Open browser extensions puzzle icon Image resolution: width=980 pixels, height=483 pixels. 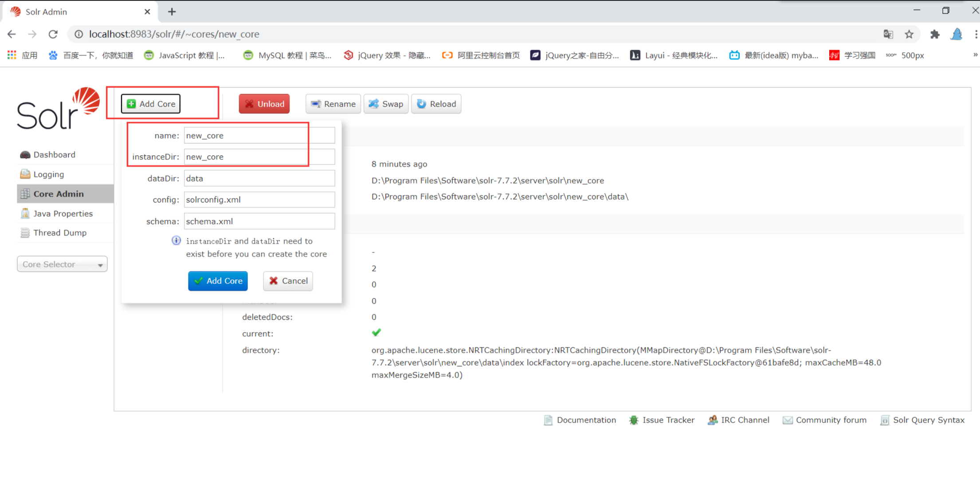tap(934, 34)
